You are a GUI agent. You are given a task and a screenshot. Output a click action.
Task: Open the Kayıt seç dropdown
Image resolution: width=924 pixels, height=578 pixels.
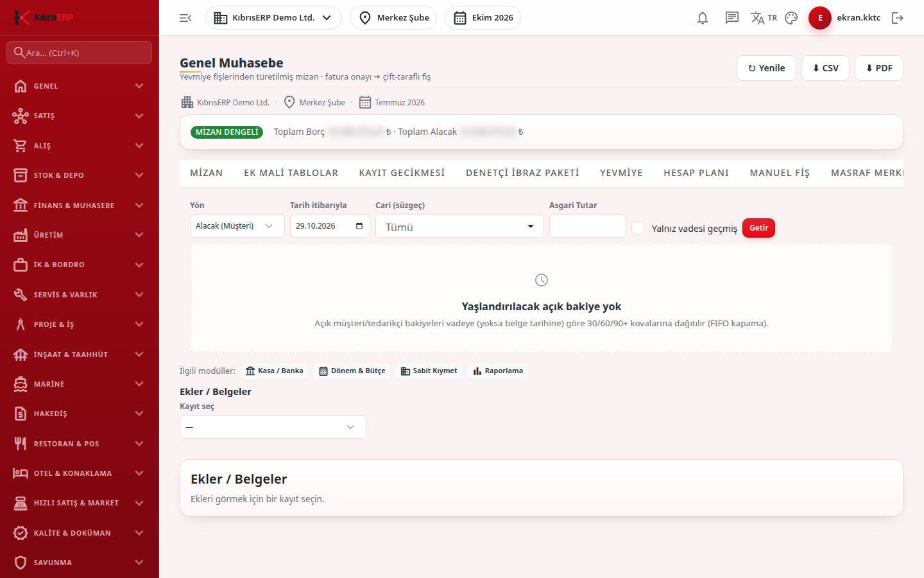click(273, 427)
